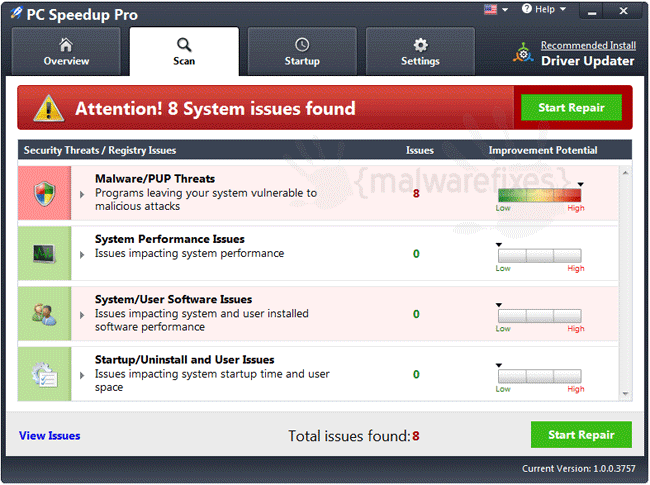This screenshot has width=650, height=485.
Task: Open the Recommended Install link
Action: [x=588, y=45]
